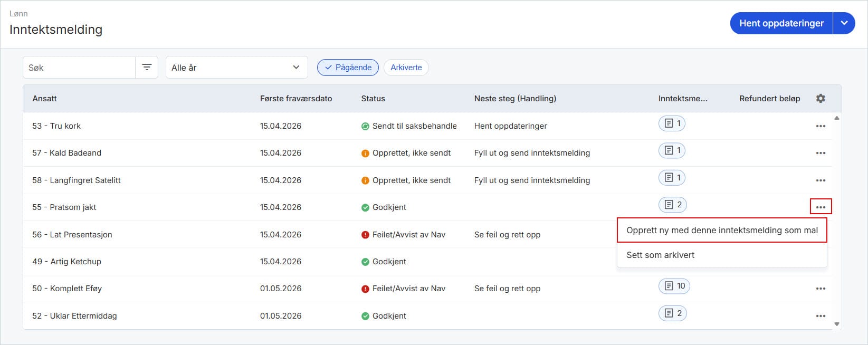This screenshot has width=868, height=345.
Task: Expand the Alle år year dropdown
Action: tap(236, 68)
